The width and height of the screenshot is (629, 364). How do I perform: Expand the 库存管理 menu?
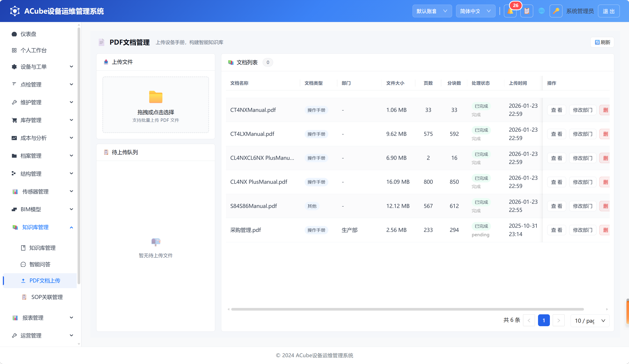pyautogui.click(x=40, y=120)
